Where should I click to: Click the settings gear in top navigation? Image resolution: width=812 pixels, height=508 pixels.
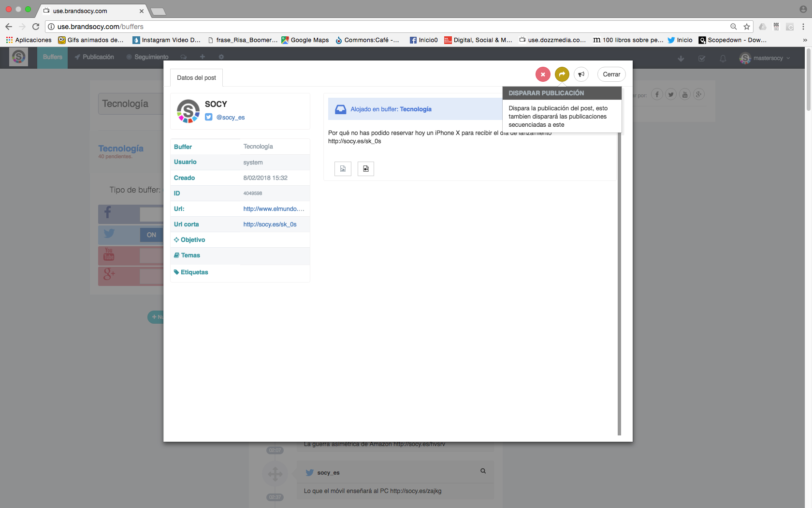point(221,57)
